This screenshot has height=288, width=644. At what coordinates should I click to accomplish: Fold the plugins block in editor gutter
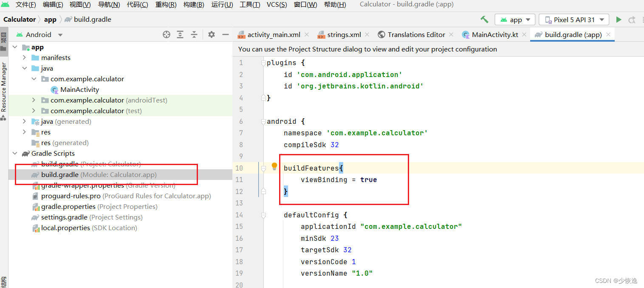(x=263, y=63)
